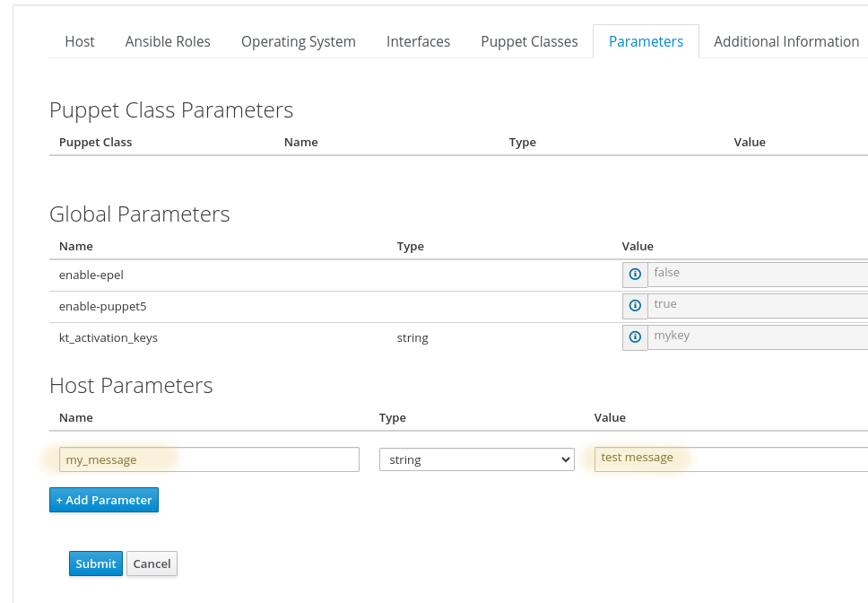This screenshot has width=868, height=603.
Task: Click the enable-epel parameter name
Action: 91,275
